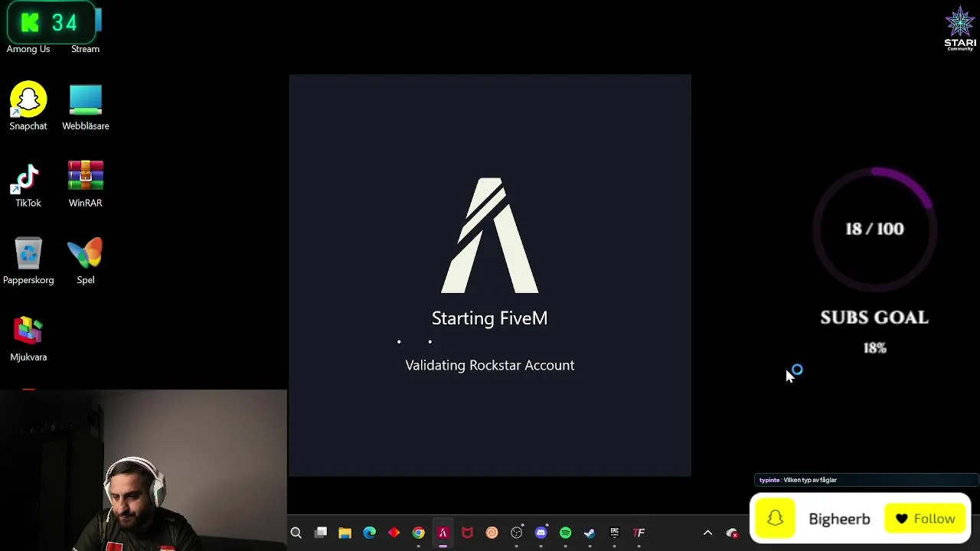This screenshot has width=980, height=551.
Task: Click the red diamond taskbar icon
Action: point(394,533)
